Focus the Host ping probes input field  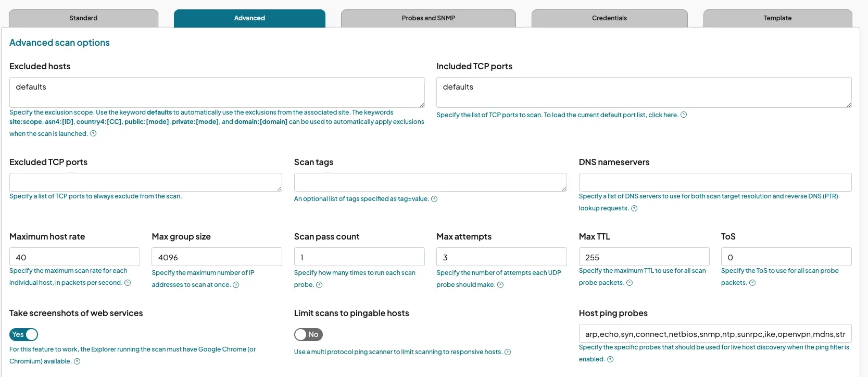point(715,334)
